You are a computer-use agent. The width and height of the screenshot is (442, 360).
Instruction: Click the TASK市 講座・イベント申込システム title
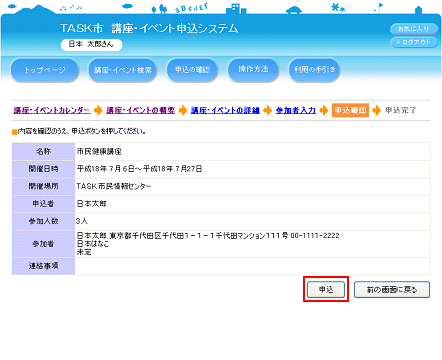pos(149,29)
